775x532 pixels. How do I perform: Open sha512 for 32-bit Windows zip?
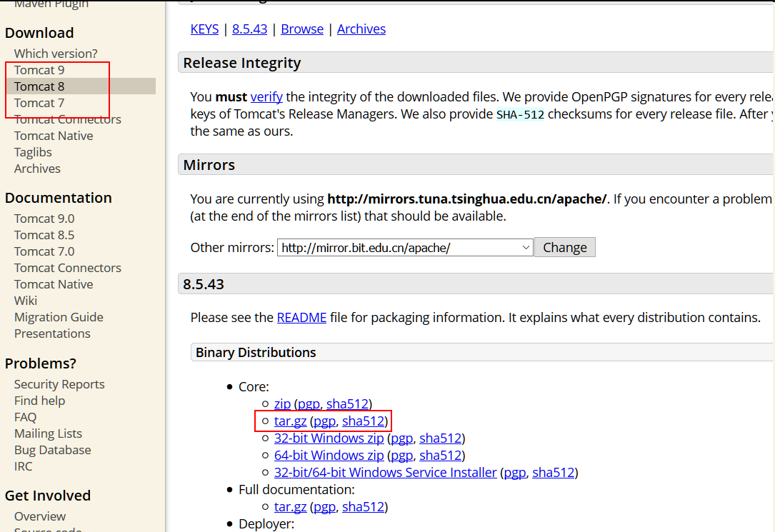441,438
